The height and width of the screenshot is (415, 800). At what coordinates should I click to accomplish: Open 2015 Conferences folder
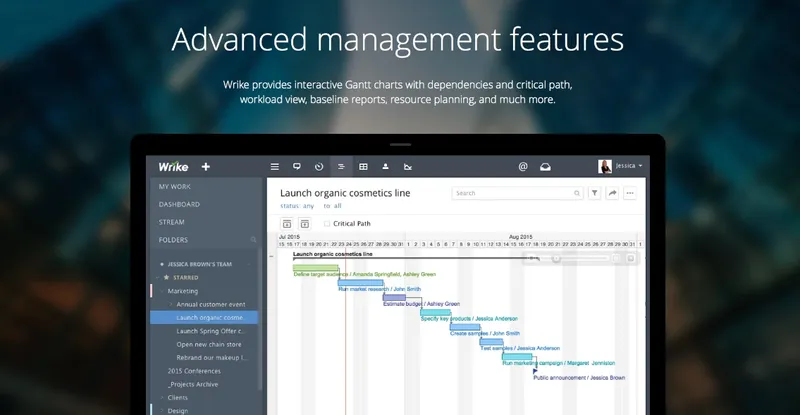(194, 371)
